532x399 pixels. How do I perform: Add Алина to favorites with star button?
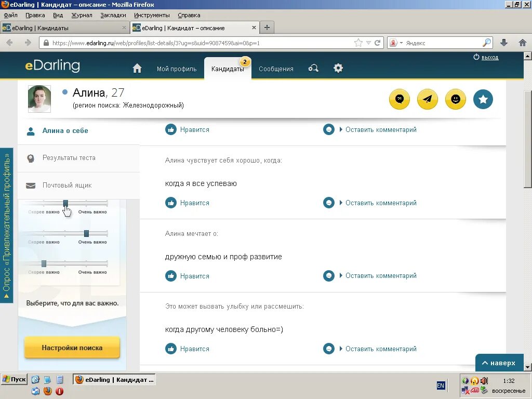[x=483, y=99]
